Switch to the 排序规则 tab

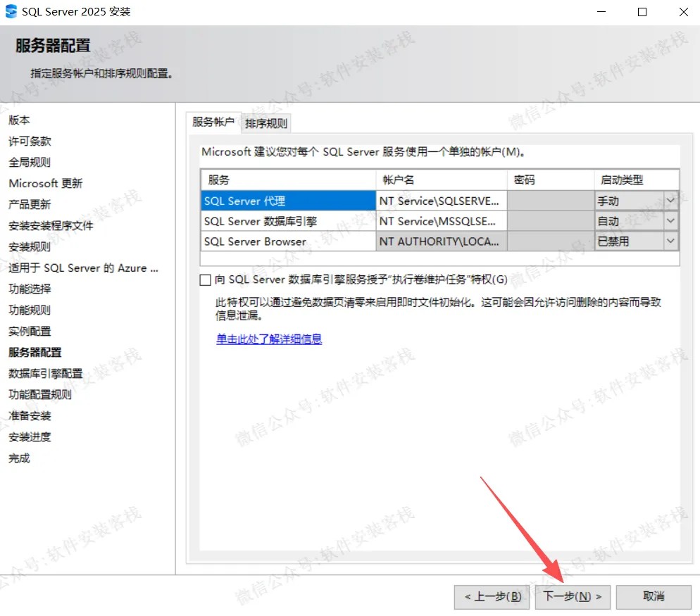click(x=266, y=123)
